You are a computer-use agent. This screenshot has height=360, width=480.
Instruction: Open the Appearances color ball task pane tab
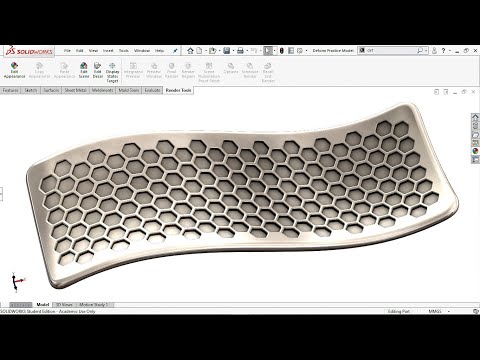point(475,151)
